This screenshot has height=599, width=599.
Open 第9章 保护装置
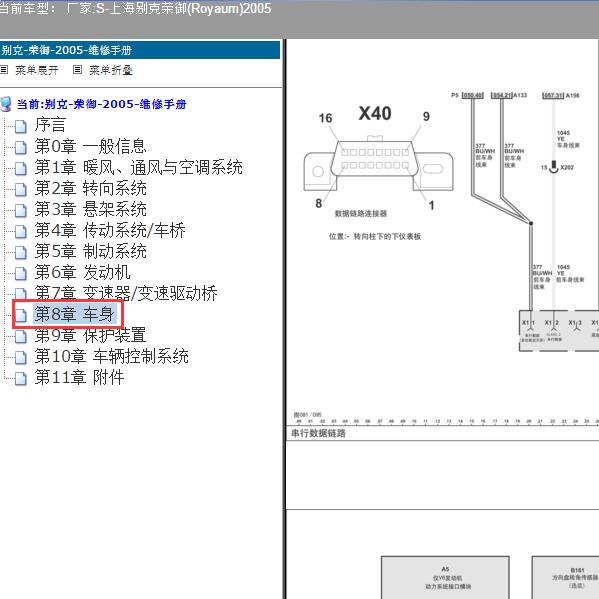pyautogui.click(x=90, y=335)
